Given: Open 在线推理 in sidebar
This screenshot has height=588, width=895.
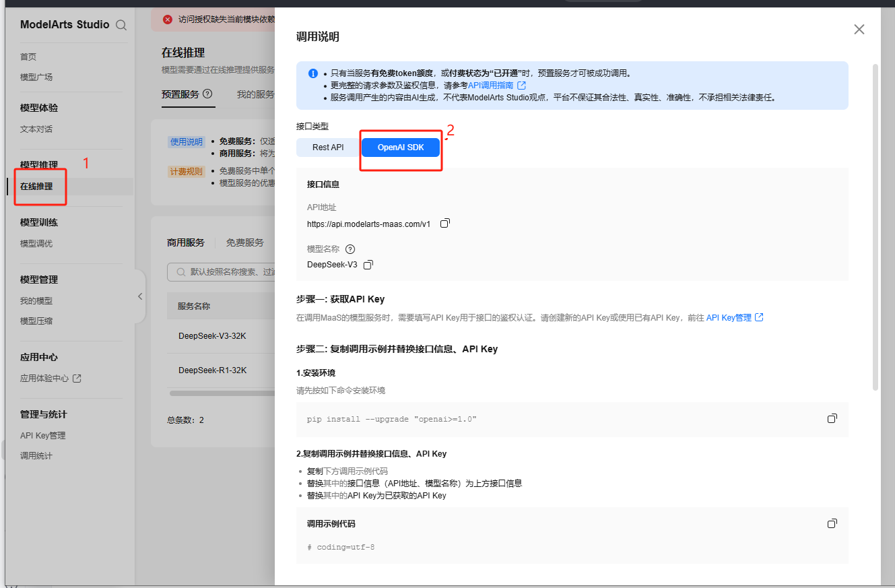Looking at the screenshot, I should click(x=36, y=187).
